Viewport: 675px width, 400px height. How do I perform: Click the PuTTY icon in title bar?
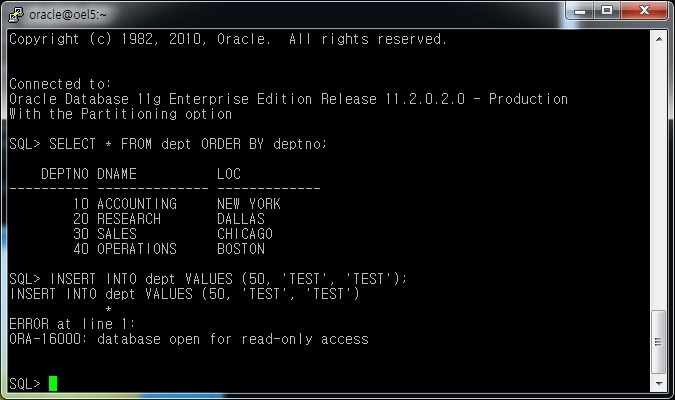tap(15, 14)
